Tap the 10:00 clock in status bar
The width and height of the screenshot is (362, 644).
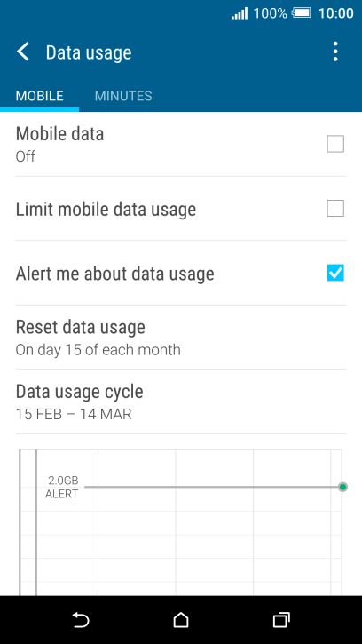[335, 13]
